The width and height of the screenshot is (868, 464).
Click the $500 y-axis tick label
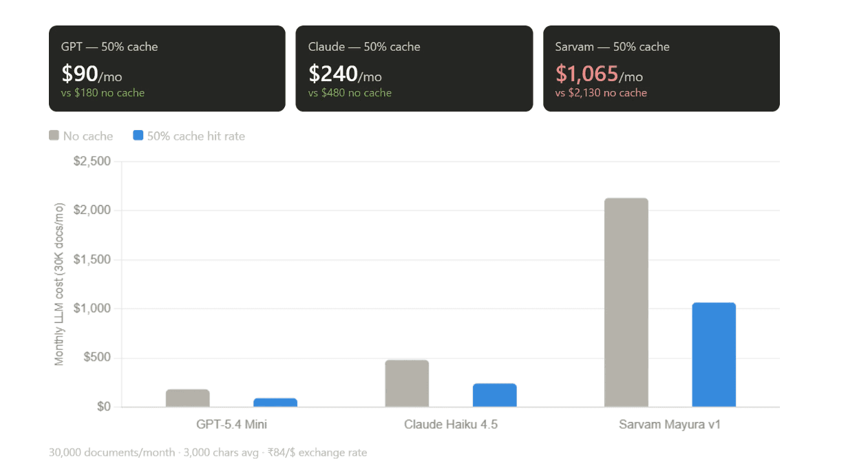(x=97, y=358)
